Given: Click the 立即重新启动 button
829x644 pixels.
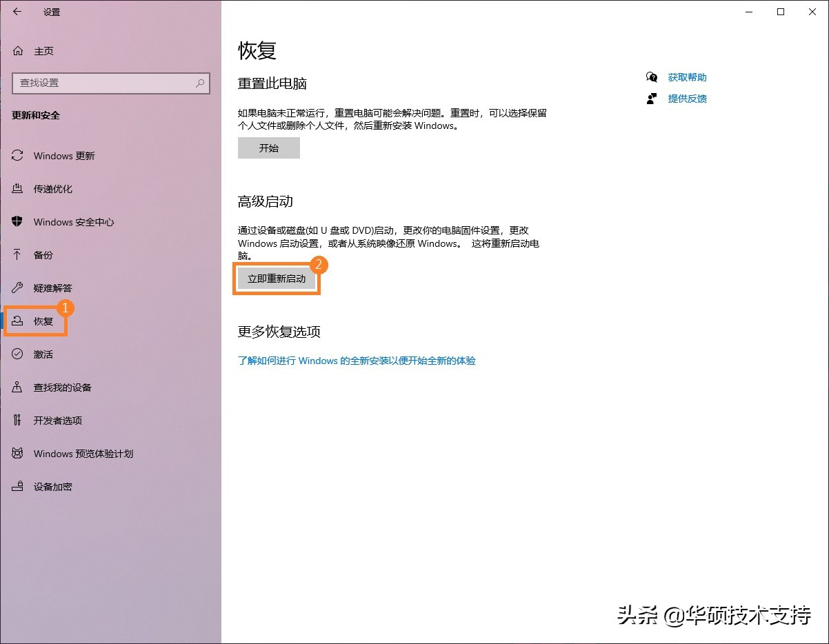Looking at the screenshot, I should click(277, 279).
